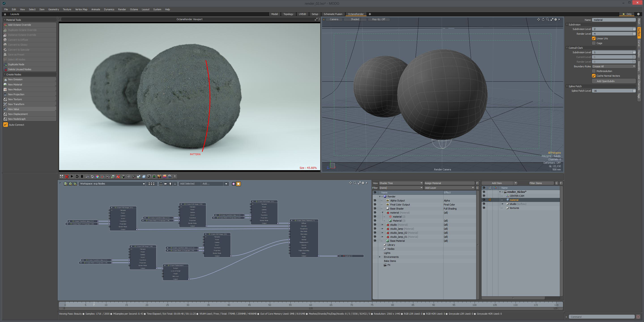Uncheck the Linear UVs option
The height and width of the screenshot is (322, 644).
pyautogui.click(x=594, y=38)
